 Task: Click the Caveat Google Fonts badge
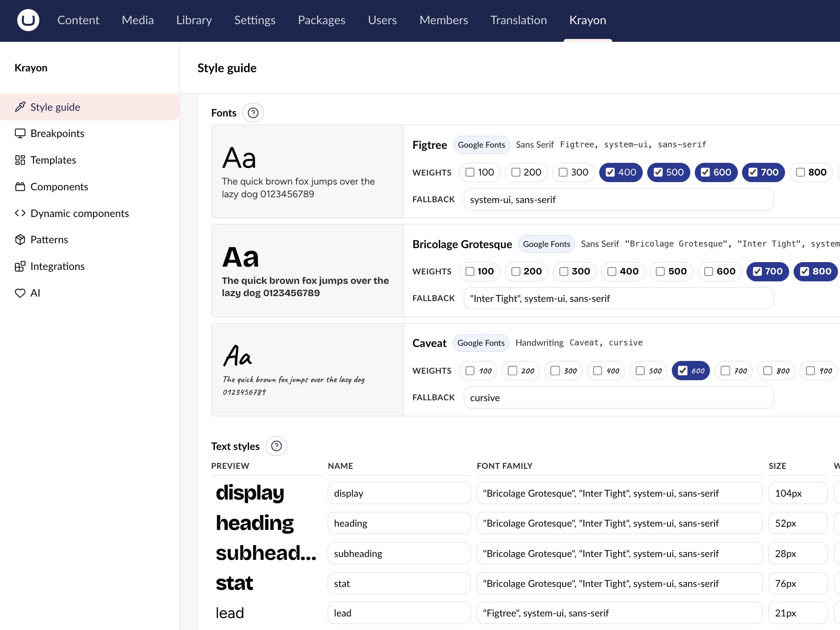click(x=481, y=343)
